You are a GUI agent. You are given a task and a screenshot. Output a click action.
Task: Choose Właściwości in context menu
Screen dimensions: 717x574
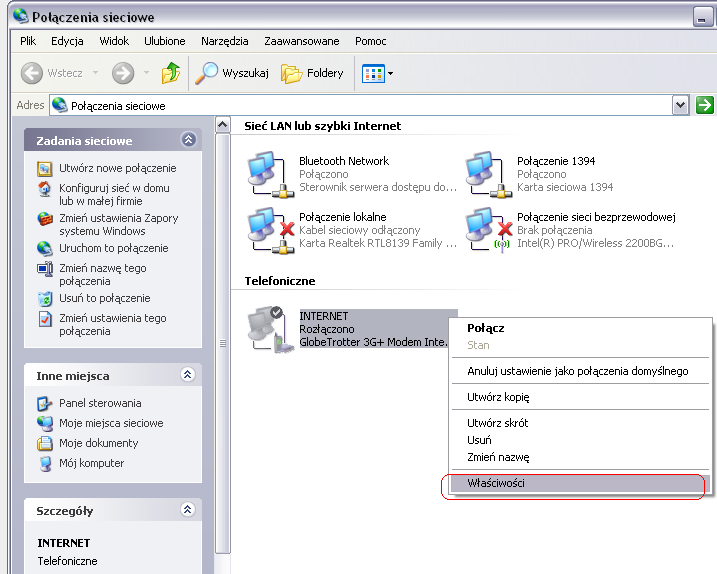tap(580, 483)
